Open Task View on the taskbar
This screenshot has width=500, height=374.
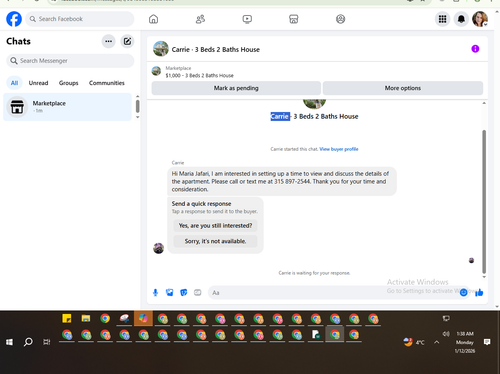(47, 342)
